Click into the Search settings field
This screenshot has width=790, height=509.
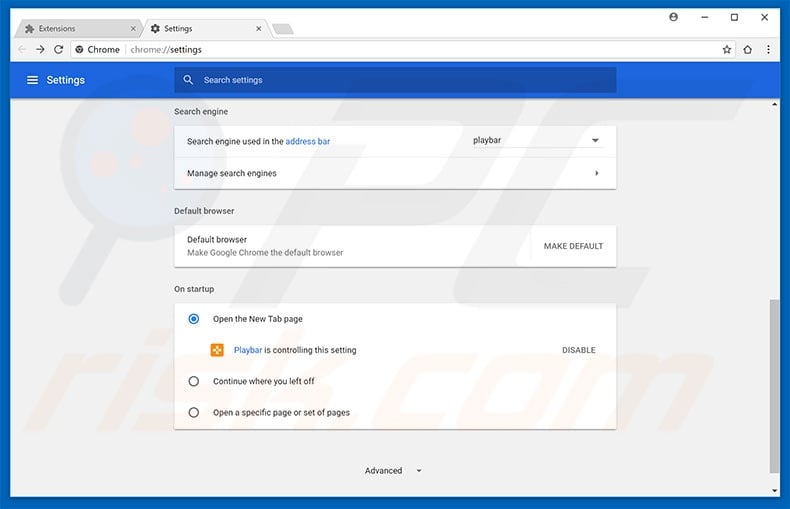coord(395,80)
